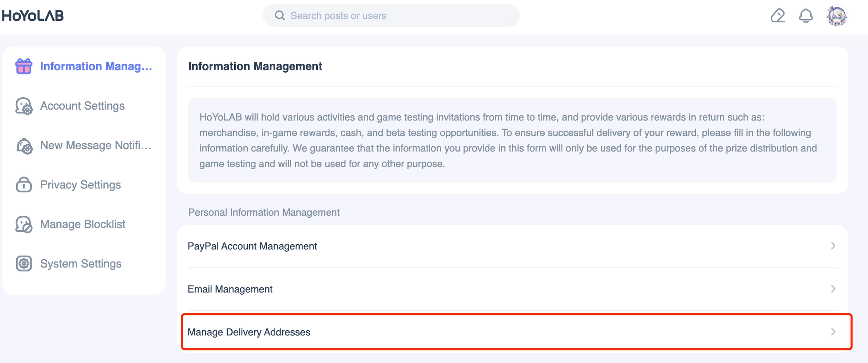Viewport: 868px width, 363px height.
Task: Select the Manage Blocklist menu label
Action: tap(82, 224)
